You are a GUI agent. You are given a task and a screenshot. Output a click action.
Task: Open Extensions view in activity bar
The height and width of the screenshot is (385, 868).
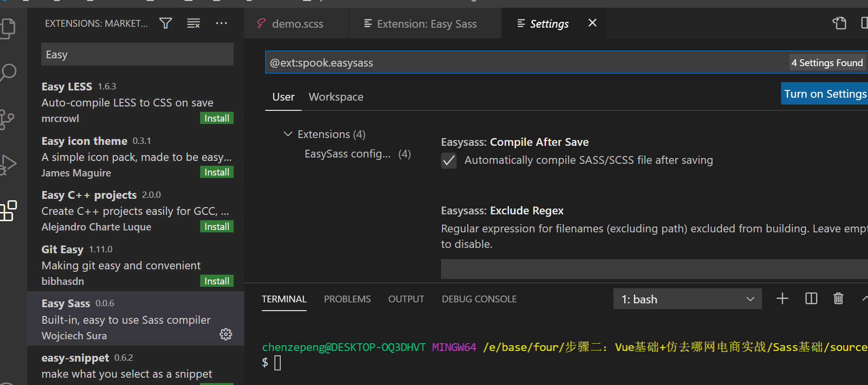(8, 210)
